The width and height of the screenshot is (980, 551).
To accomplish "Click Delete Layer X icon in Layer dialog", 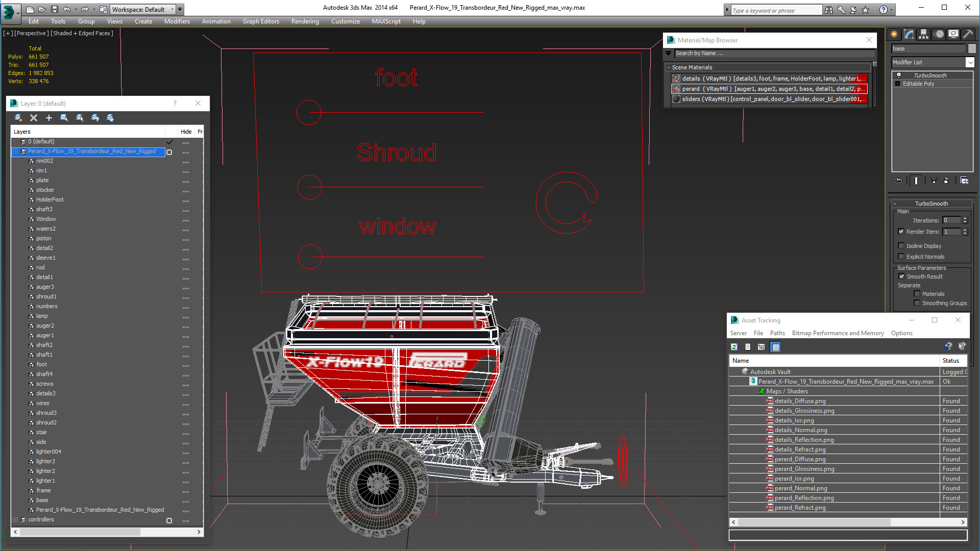I will [x=34, y=118].
